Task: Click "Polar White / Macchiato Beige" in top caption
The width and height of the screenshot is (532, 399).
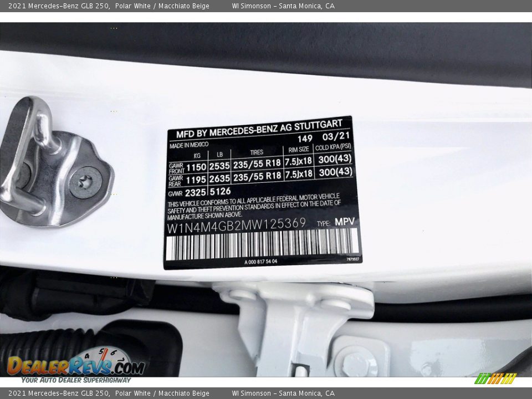Action: pyautogui.click(x=162, y=6)
